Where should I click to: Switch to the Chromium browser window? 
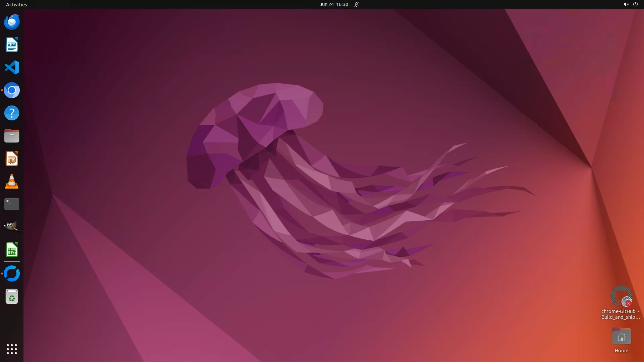pyautogui.click(x=12, y=90)
